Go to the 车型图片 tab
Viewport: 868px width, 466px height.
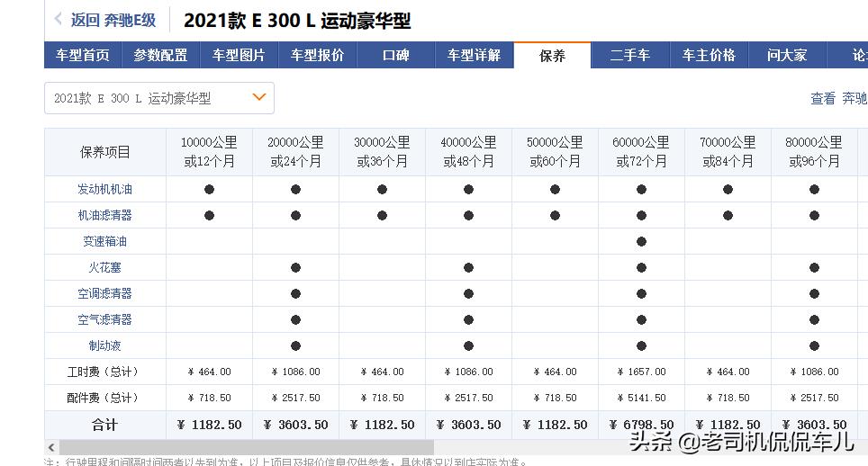pyautogui.click(x=239, y=55)
